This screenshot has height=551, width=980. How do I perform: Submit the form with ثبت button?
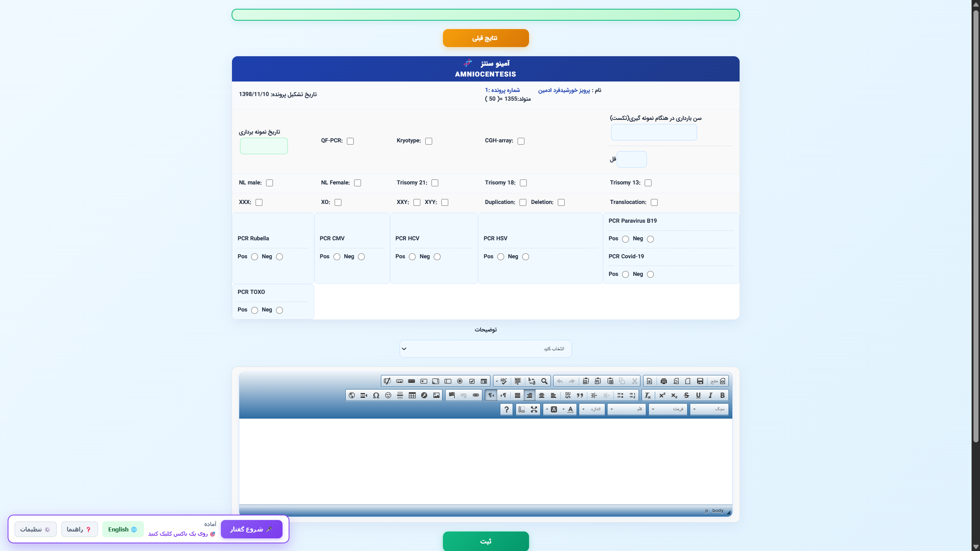click(486, 541)
